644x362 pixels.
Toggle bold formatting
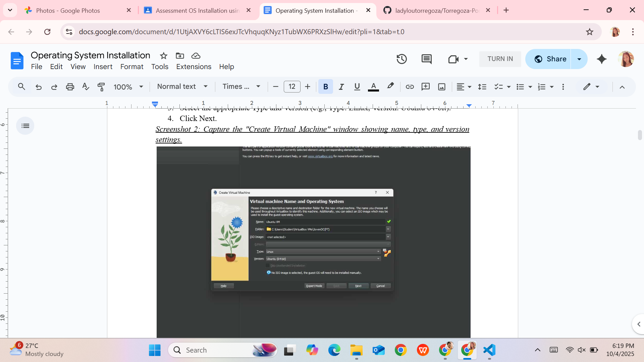pos(325,87)
